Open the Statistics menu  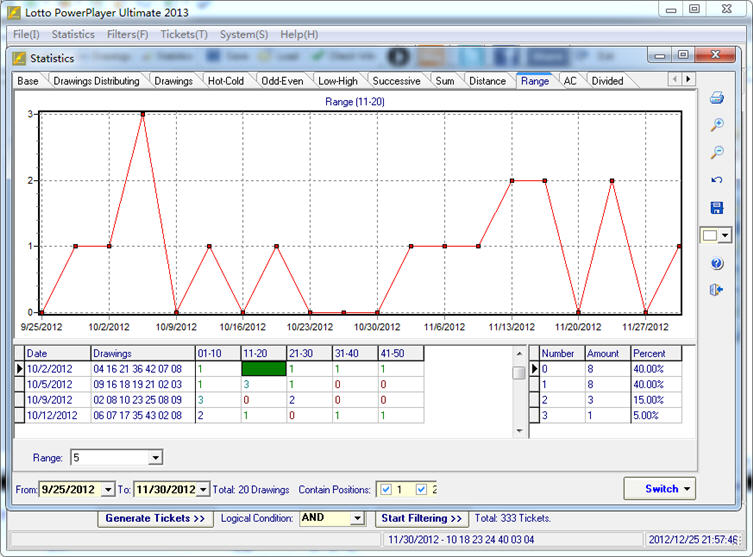tap(73, 35)
